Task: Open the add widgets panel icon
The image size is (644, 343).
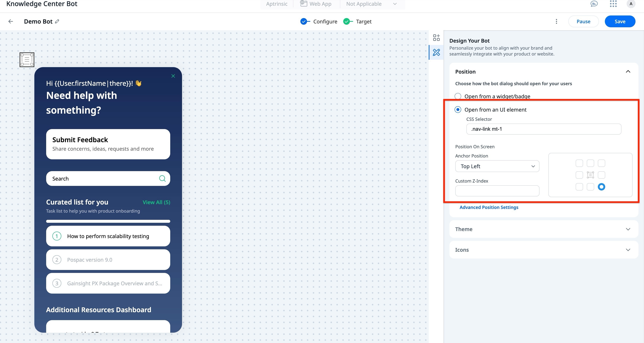Action: [x=436, y=38]
